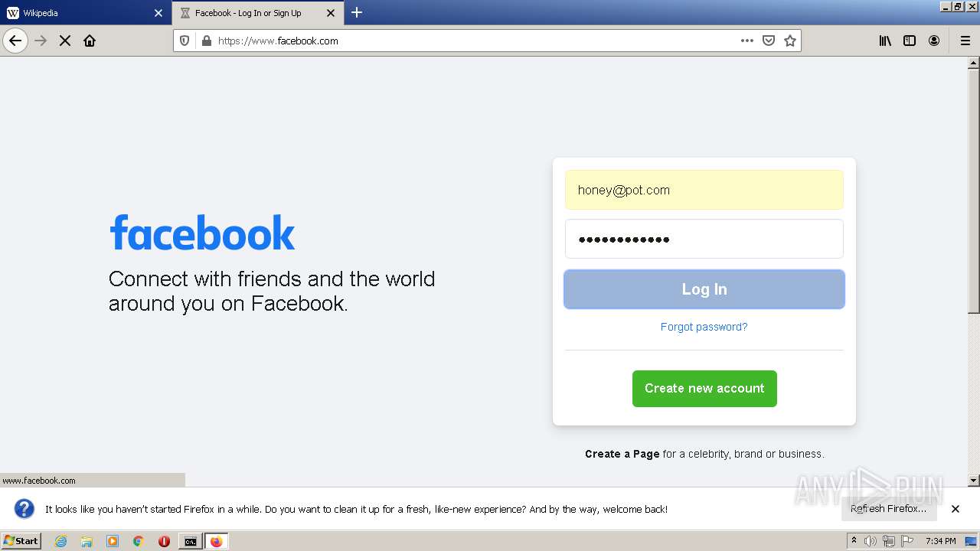The height and width of the screenshot is (551, 980).
Task: Focus the password field
Action: point(704,239)
